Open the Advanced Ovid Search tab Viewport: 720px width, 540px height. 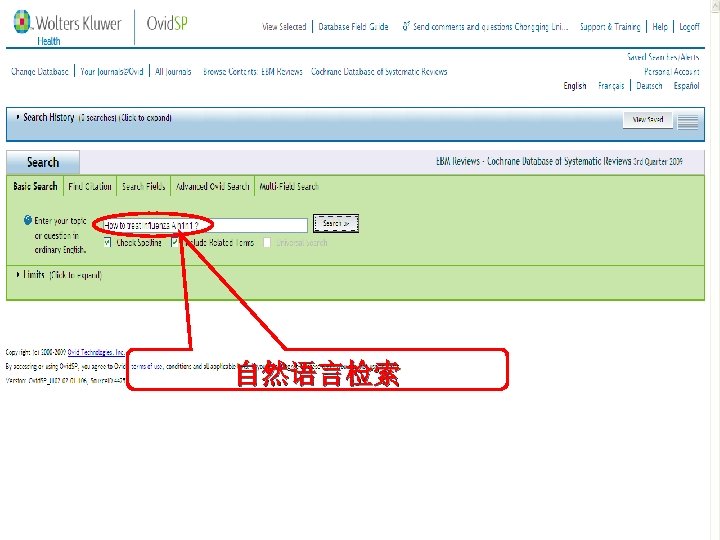213,186
